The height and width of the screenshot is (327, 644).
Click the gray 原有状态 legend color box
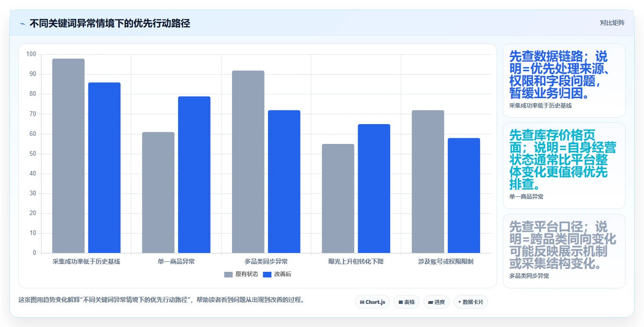pyautogui.click(x=229, y=274)
